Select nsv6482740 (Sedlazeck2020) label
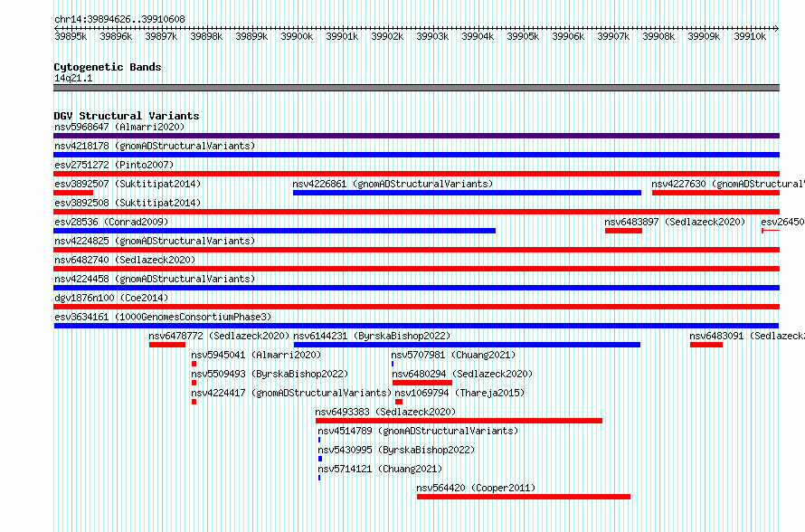805x532 pixels. [x=125, y=260]
